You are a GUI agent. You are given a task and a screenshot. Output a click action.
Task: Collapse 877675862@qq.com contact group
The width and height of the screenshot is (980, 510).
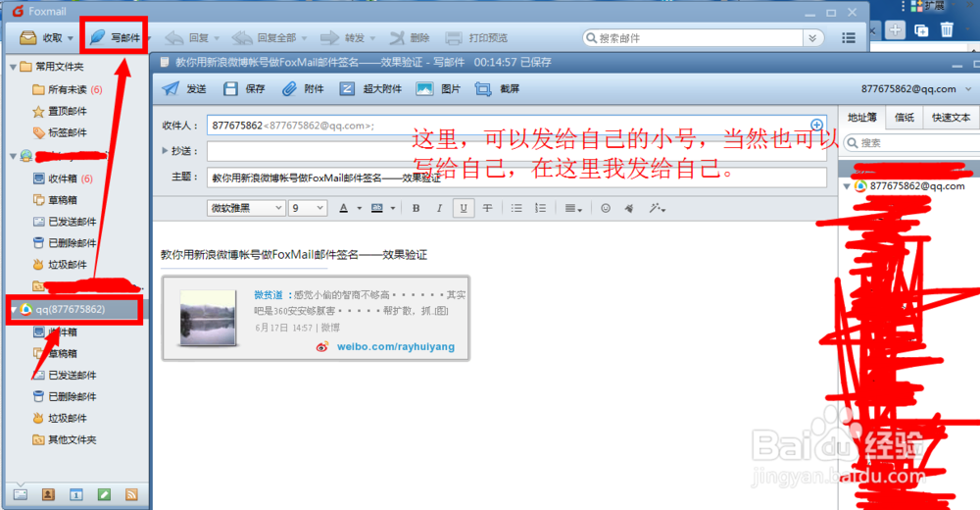tap(847, 186)
